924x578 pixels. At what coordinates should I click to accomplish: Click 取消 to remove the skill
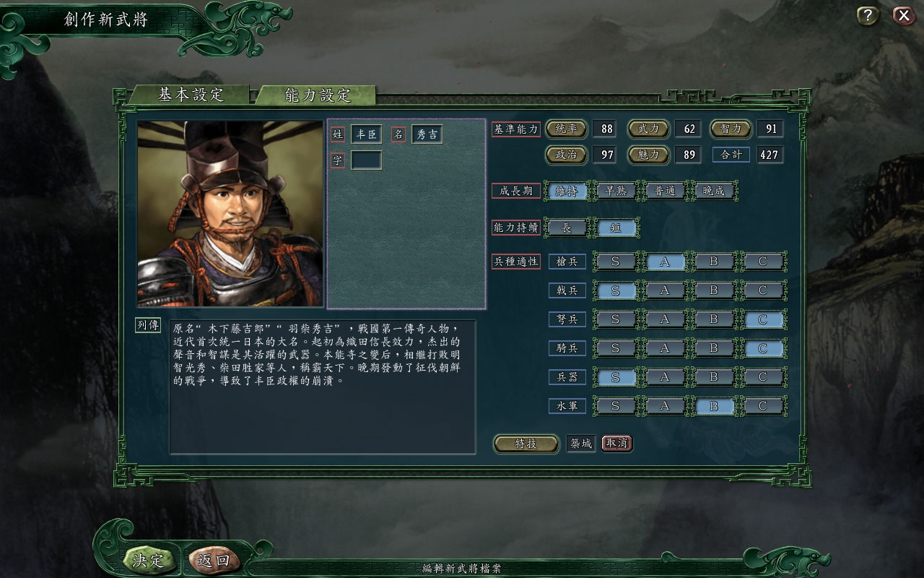[617, 443]
